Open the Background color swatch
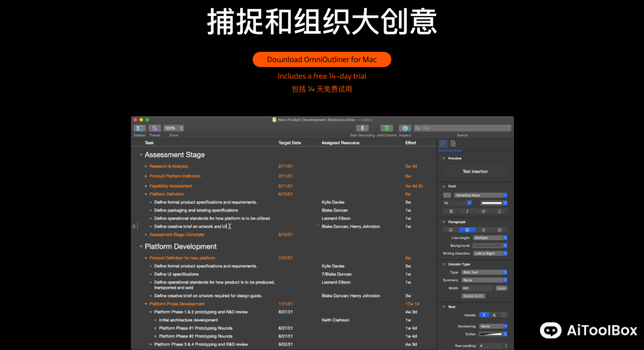644x350 pixels. pyautogui.click(x=490, y=246)
